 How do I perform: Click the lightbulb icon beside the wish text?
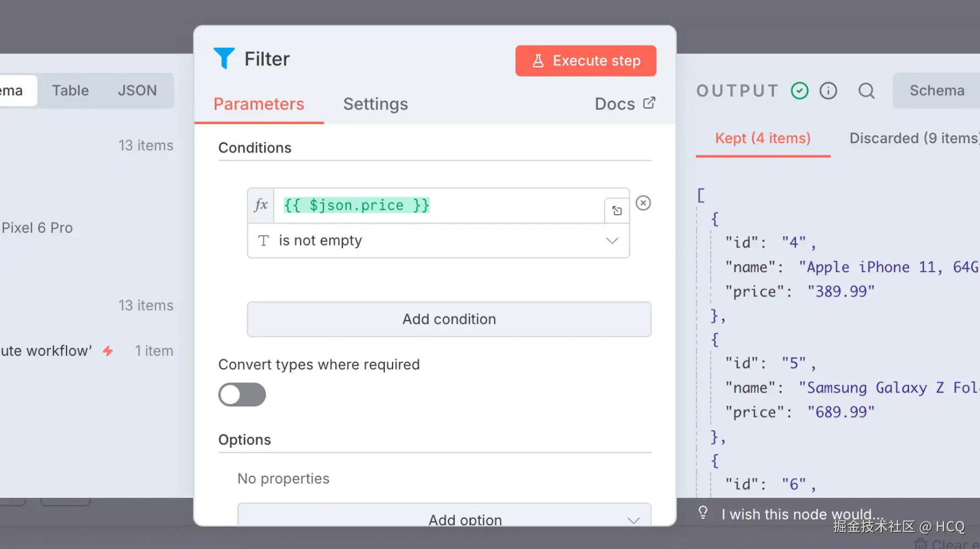pos(703,513)
